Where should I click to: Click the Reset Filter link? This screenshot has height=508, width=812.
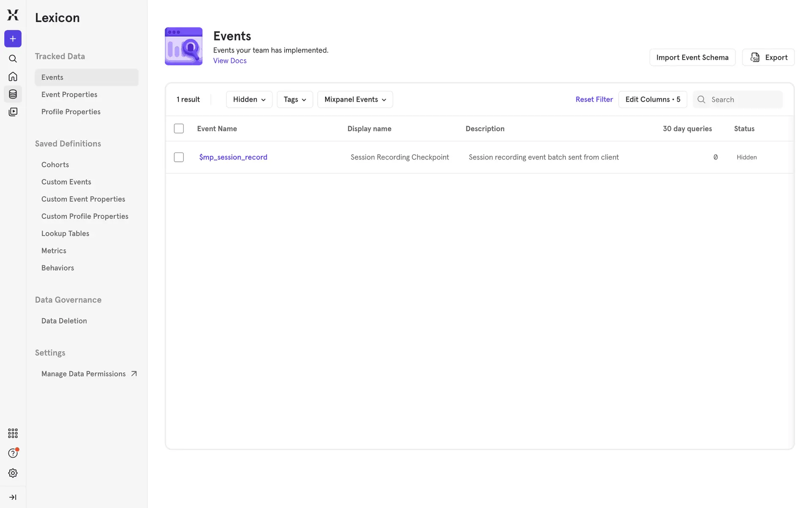point(594,99)
